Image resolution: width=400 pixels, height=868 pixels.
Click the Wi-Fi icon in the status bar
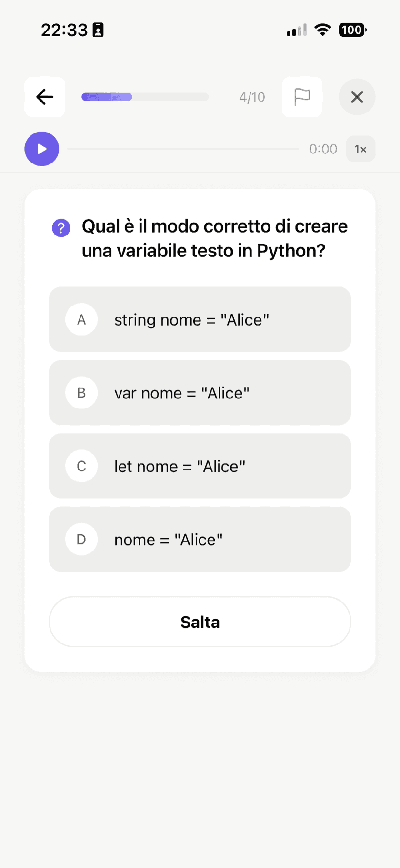323,30
